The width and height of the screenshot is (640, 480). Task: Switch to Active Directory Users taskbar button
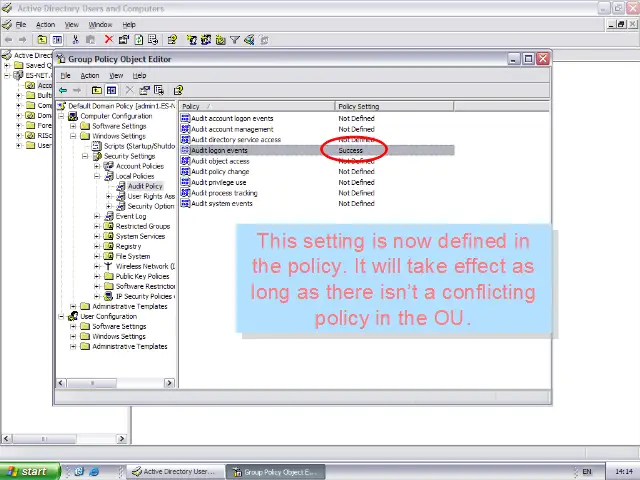[x=176, y=471]
